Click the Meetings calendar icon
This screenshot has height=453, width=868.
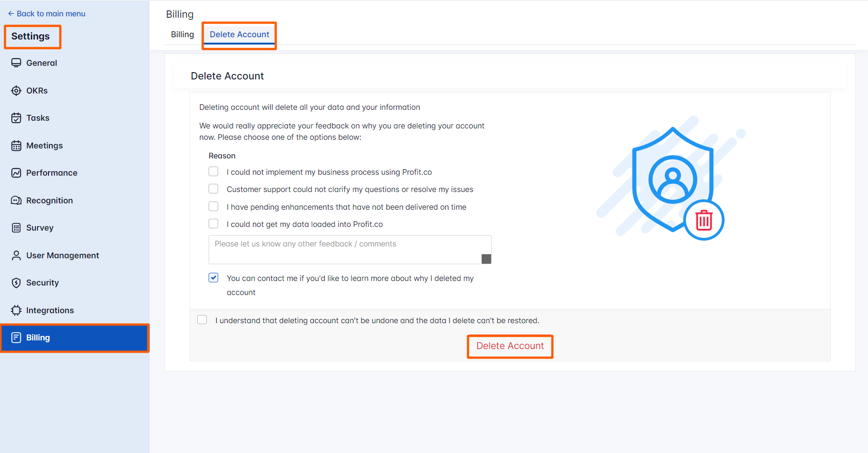(16, 145)
